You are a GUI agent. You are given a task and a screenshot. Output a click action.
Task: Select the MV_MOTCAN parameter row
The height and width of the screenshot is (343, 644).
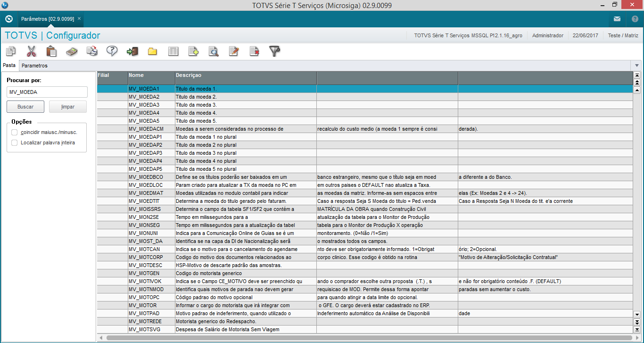(364, 249)
